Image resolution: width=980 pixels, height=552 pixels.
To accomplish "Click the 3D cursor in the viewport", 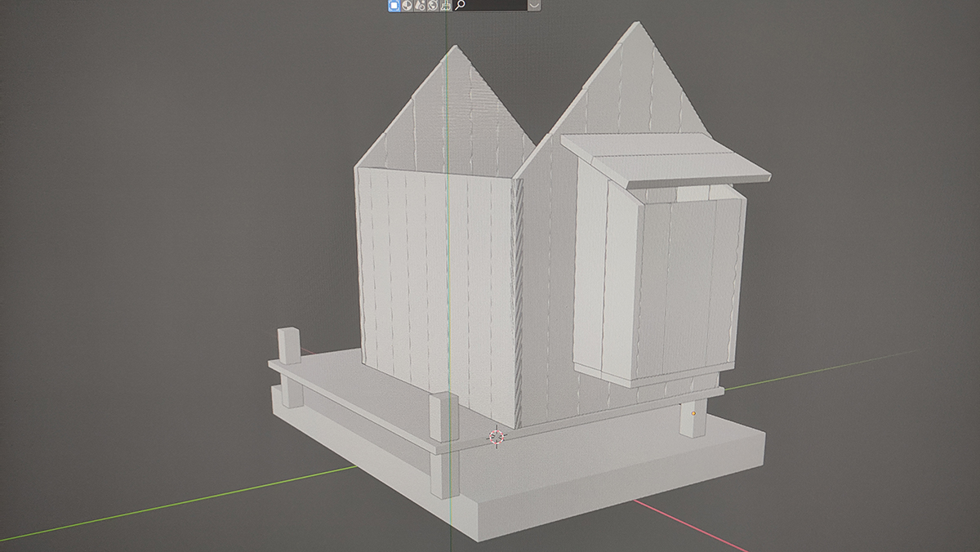I will (x=496, y=437).
